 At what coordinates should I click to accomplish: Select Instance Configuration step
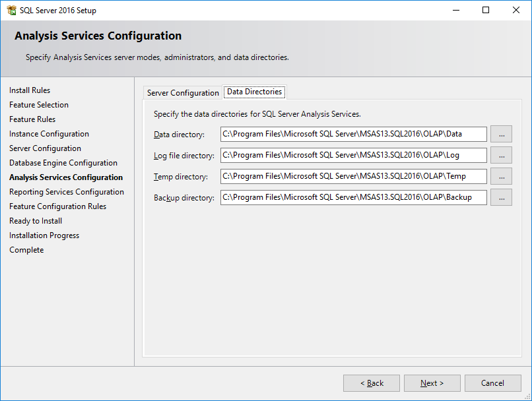click(50, 134)
